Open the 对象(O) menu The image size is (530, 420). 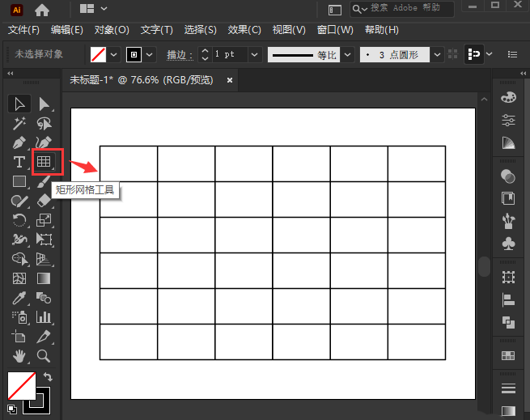[x=112, y=30]
